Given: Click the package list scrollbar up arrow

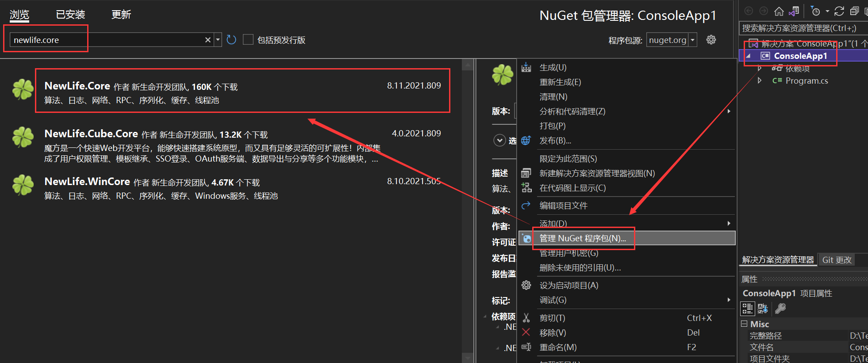Looking at the screenshot, I should point(468,65).
